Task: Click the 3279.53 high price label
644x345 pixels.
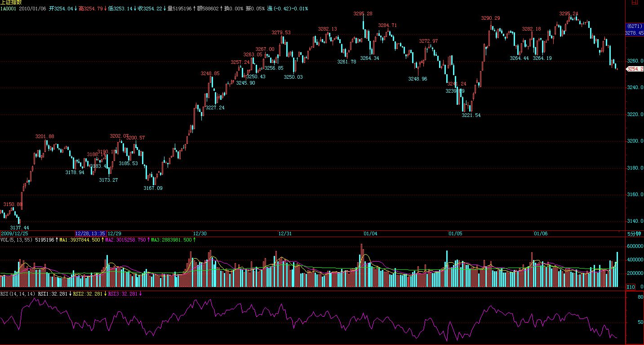Action: 281,32
